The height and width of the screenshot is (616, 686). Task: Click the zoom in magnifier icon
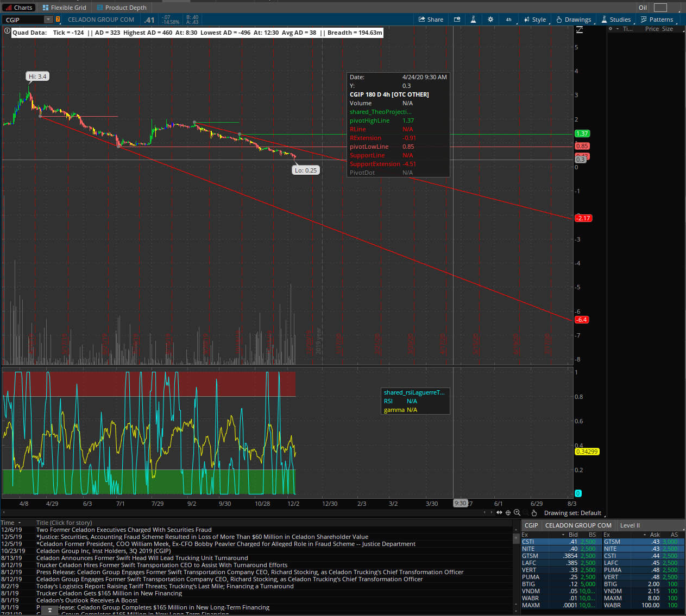pos(517,513)
